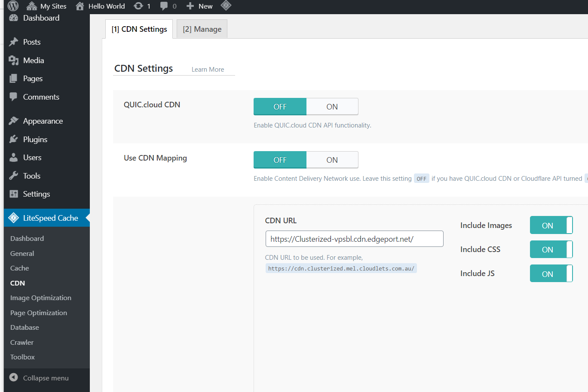Open the Plugins menu
Viewport: 588px width, 392px height.
pos(35,139)
